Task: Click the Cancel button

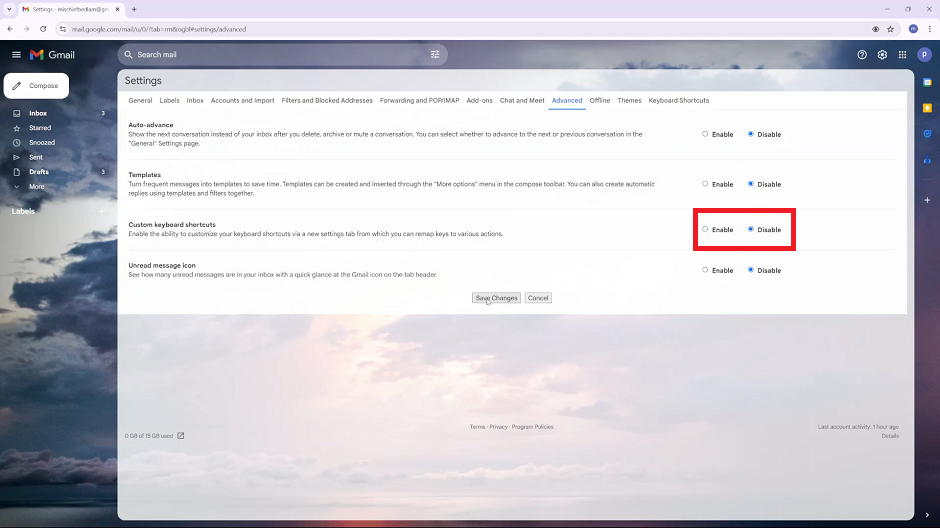Action: [x=538, y=298]
